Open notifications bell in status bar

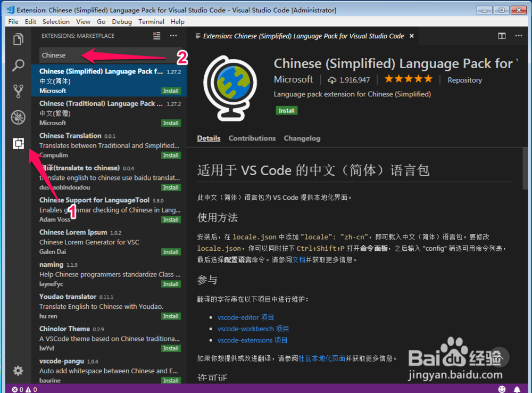tap(517, 389)
